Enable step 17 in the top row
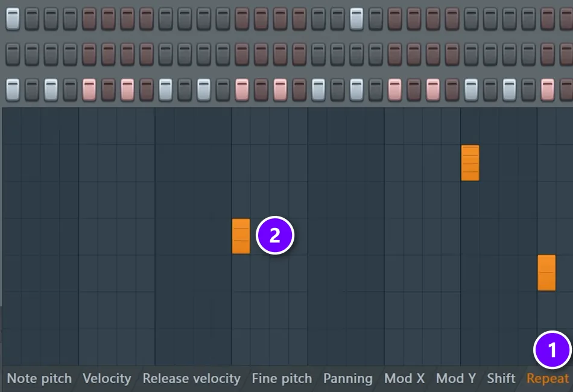This screenshot has width=573, height=392. tap(318, 19)
